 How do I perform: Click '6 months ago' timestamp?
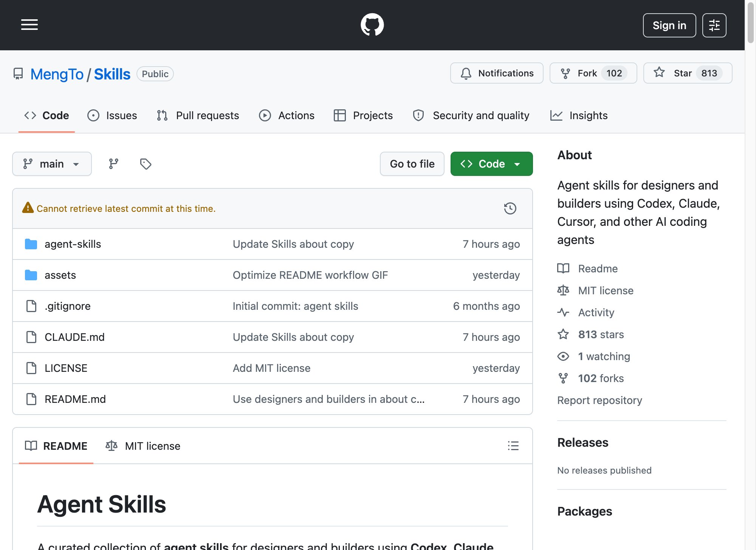[x=486, y=306]
